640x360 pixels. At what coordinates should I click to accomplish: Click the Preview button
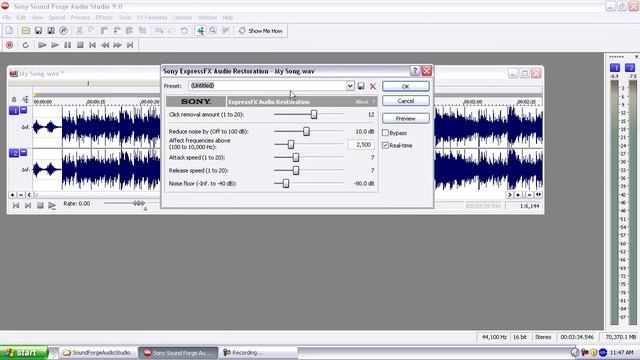click(406, 118)
